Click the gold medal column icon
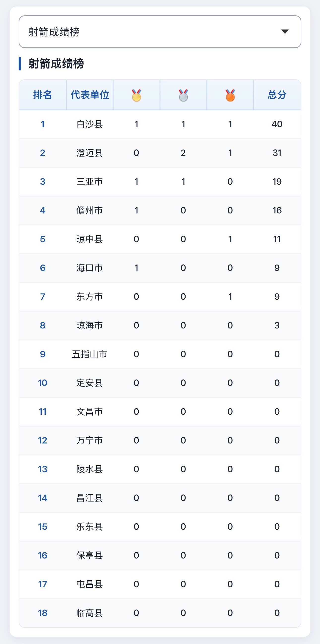The height and width of the screenshot is (644, 320). pos(136,95)
